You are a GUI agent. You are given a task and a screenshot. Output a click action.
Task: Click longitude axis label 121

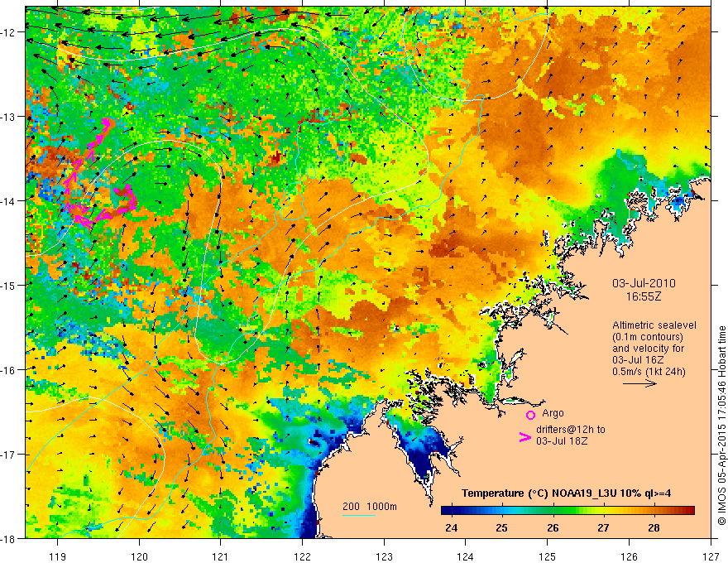click(221, 556)
